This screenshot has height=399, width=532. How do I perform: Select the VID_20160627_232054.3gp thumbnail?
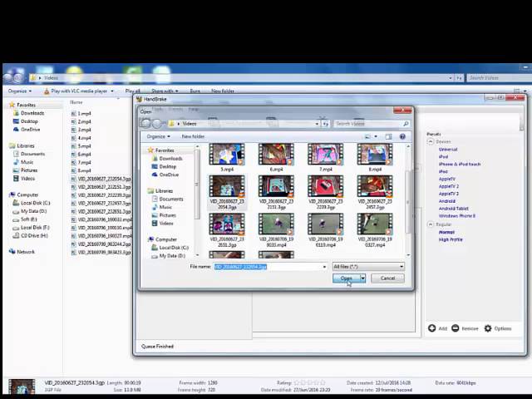click(x=227, y=193)
